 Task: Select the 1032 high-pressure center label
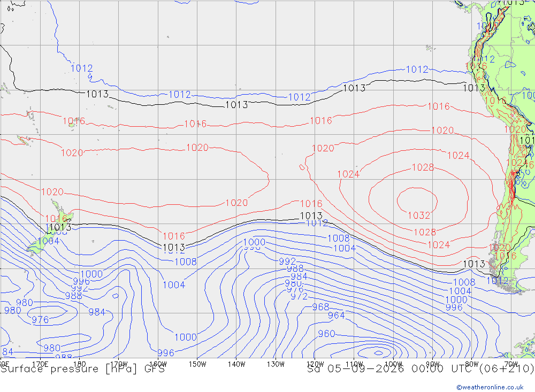coord(419,216)
